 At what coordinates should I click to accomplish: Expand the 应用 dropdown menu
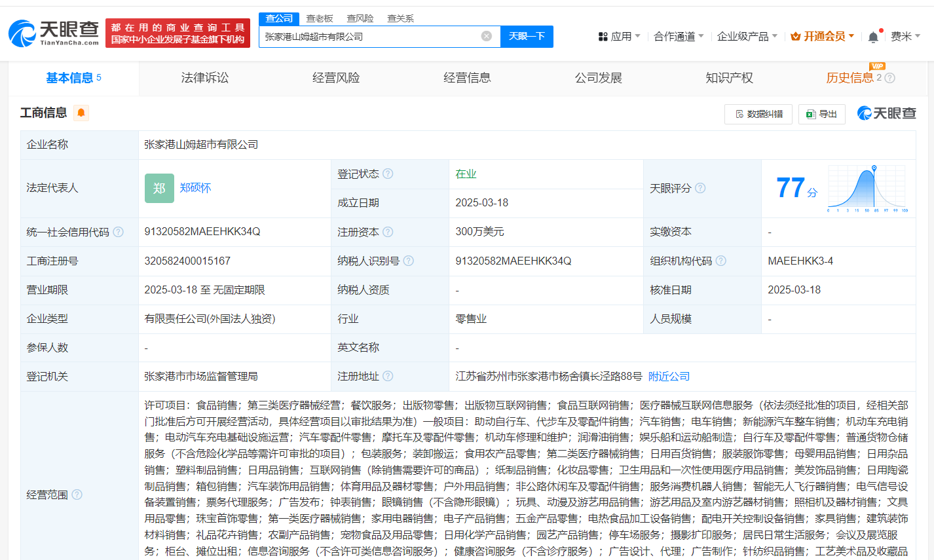point(619,37)
